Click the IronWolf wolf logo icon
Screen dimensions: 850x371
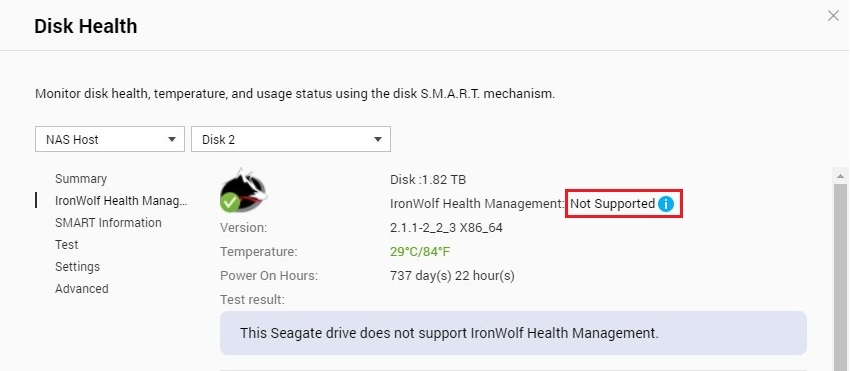point(244,189)
